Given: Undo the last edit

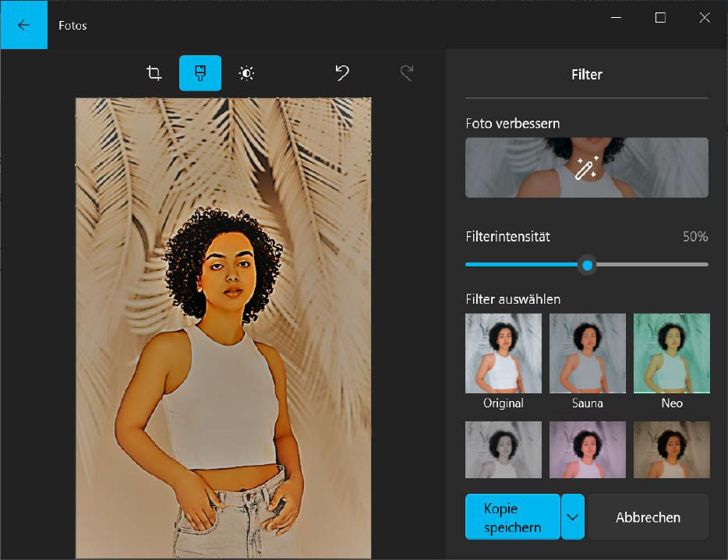Looking at the screenshot, I should 341,72.
